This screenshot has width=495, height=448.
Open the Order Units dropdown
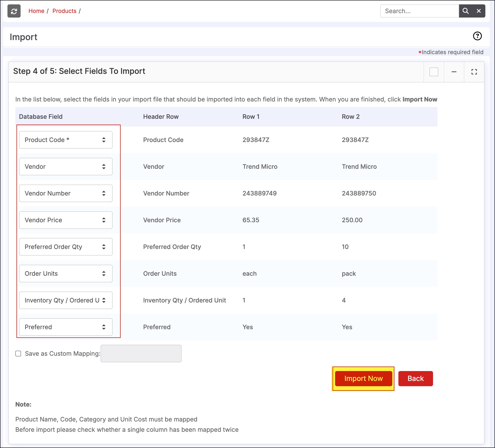click(x=66, y=274)
